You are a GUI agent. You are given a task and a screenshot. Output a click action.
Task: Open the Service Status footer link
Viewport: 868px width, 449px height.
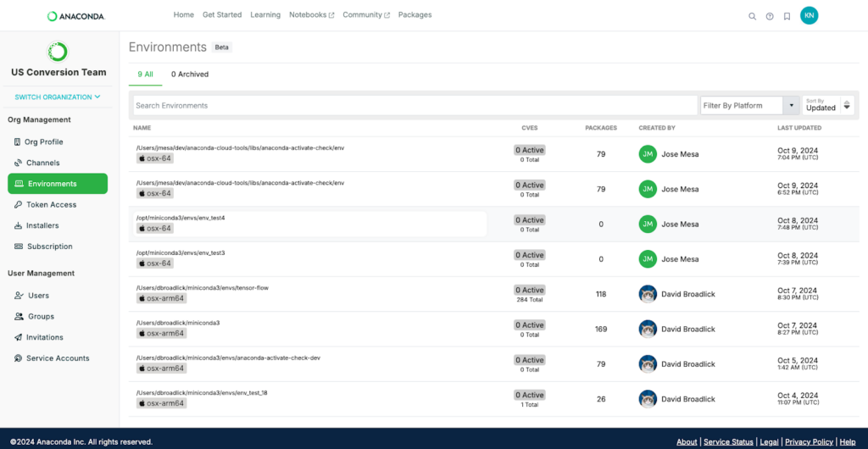click(728, 442)
